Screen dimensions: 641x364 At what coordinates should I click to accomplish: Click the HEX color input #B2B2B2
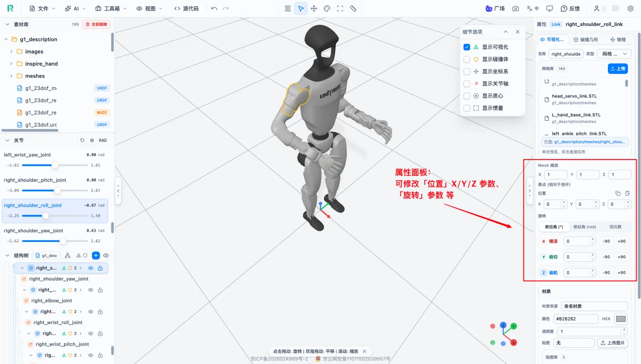pyautogui.click(x=575, y=319)
